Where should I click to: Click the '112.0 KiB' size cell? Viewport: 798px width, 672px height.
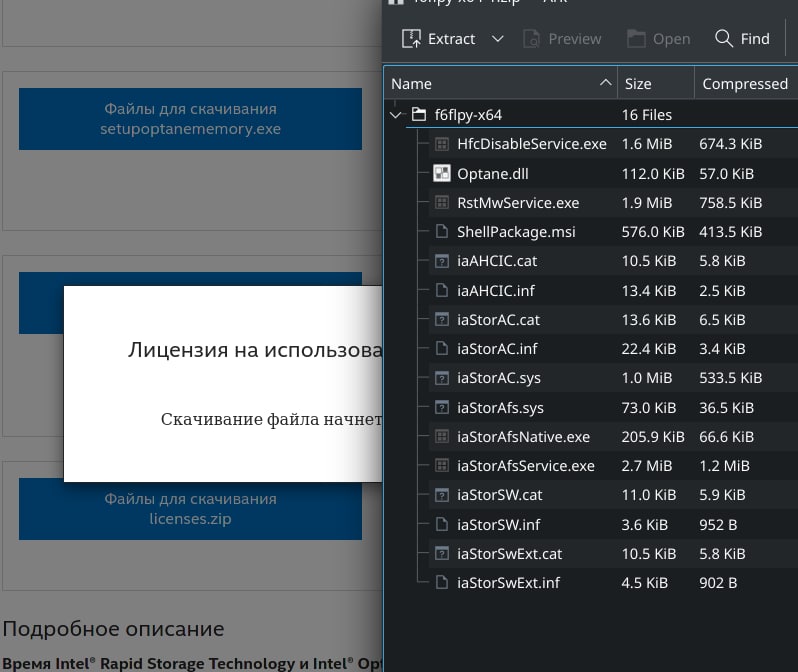[x=653, y=174]
